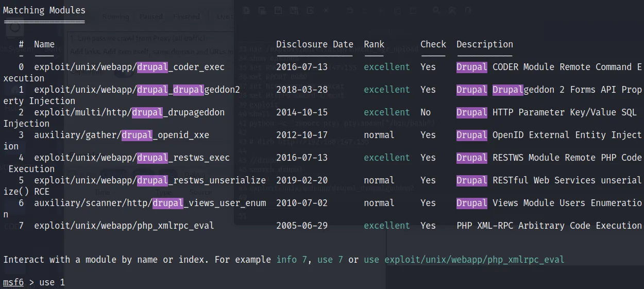Image resolution: width=644 pixels, height=289 pixels.
Task: Select module name auxiliary/gather/drupal_openid_xxe
Action: tap(122, 135)
